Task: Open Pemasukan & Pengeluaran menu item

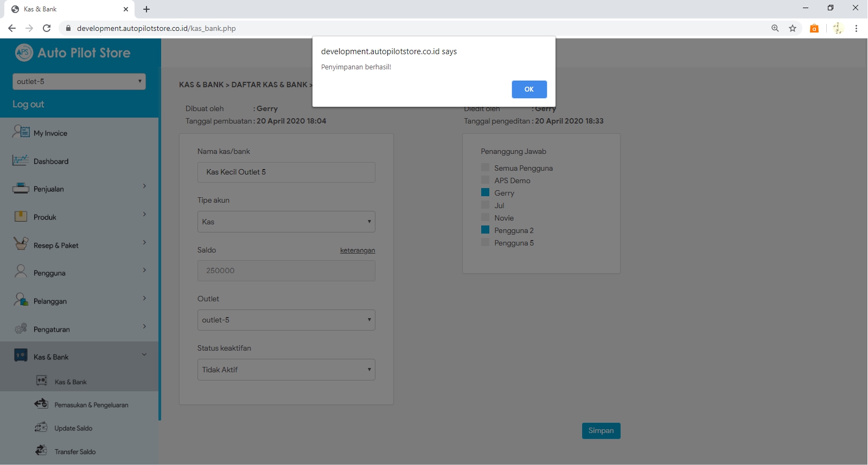Action: [91, 405]
